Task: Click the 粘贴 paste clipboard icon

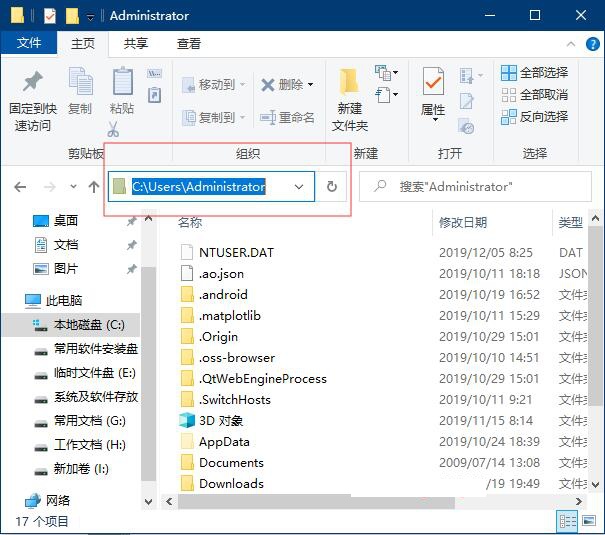Action: (x=122, y=82)
